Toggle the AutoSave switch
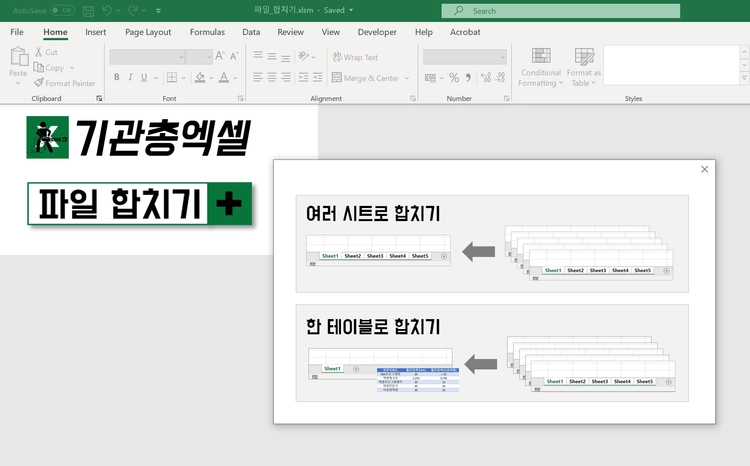 coord(62,10)
